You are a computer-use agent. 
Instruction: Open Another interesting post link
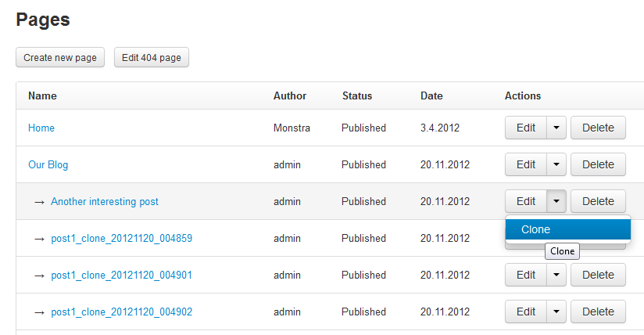(x=105, y=201)
